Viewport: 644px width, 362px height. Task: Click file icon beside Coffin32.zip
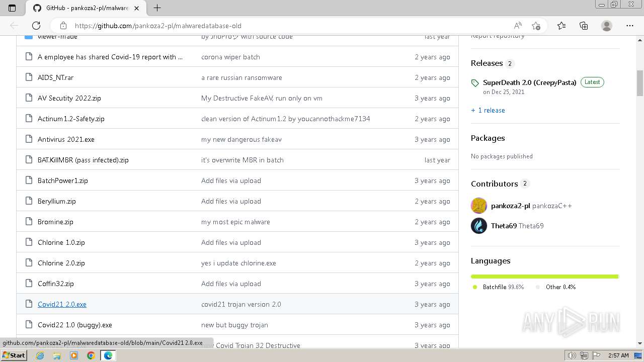[29, 284]
